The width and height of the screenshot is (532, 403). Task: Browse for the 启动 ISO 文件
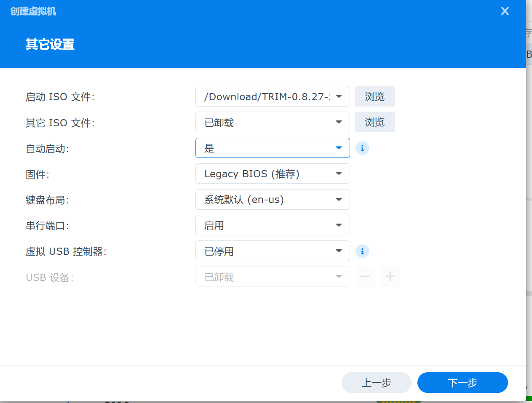tap(375, 96)
